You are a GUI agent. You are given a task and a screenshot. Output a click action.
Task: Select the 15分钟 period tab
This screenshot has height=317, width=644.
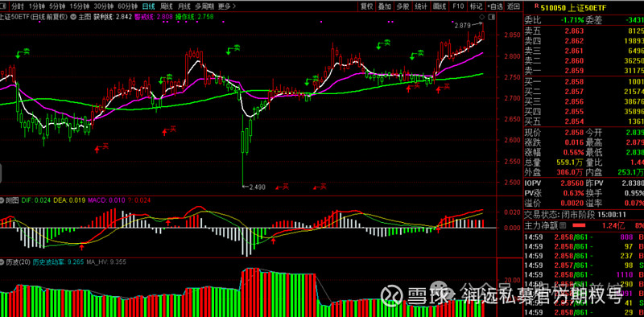pos(79,6)
